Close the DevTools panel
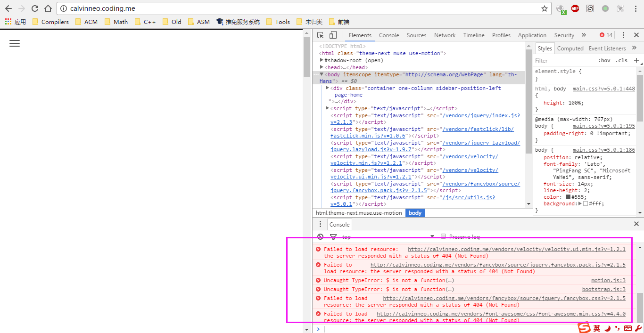Screen dimensions: 644x333 pos(636,35)
